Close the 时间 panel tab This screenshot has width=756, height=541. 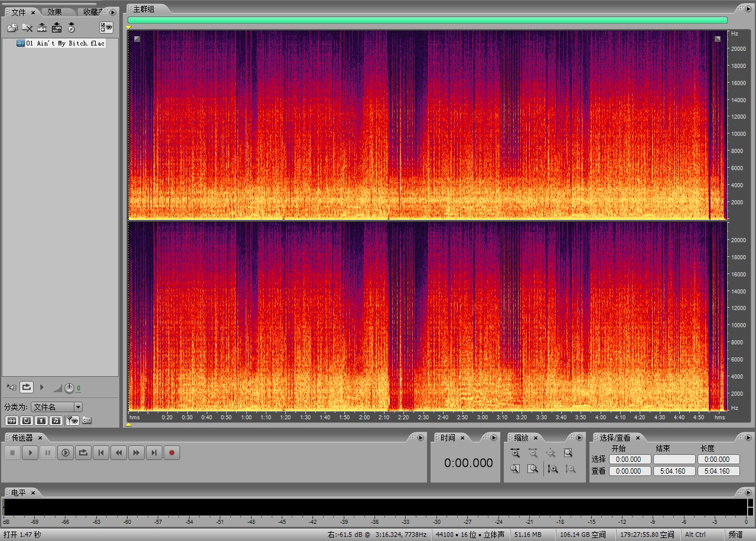click(462, 438)
